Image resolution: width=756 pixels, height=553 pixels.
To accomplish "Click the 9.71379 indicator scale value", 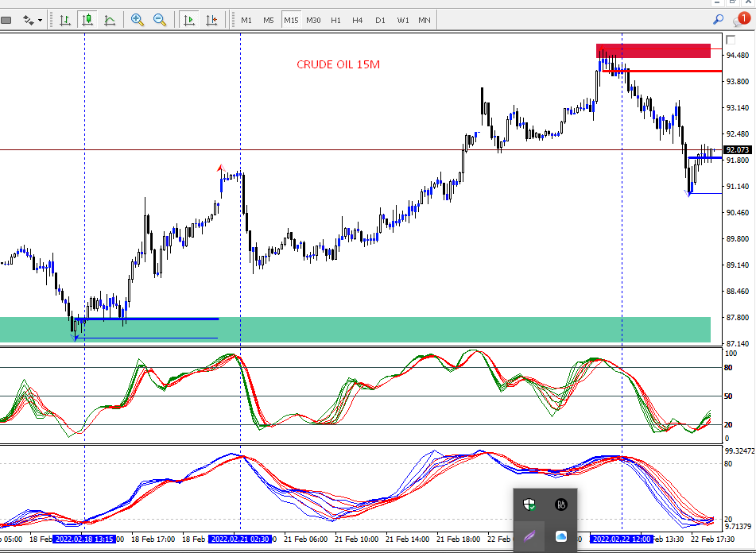I will pyautogui.click(x=737, y=527).
